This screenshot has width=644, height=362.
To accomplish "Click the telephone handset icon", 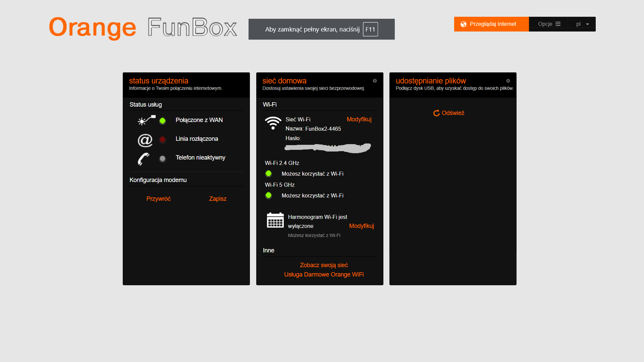I will (x=144, y=159).
